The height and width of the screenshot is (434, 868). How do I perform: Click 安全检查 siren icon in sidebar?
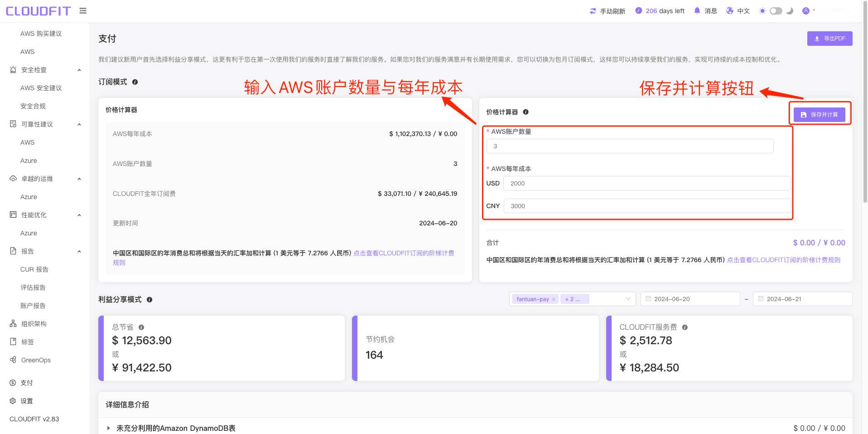tap(13, 70)
